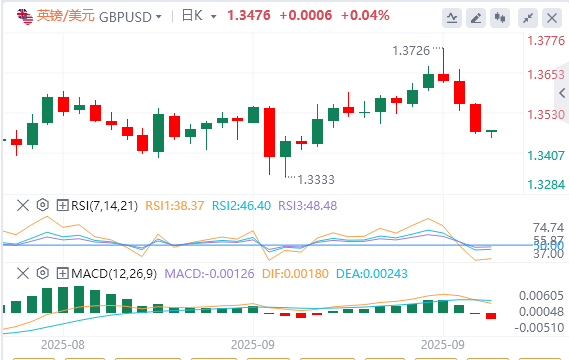Open the GBPUSD symbol dropdown
Image resolution: width=569 pixels, height=360 pixels.
(x=130, y=17)
